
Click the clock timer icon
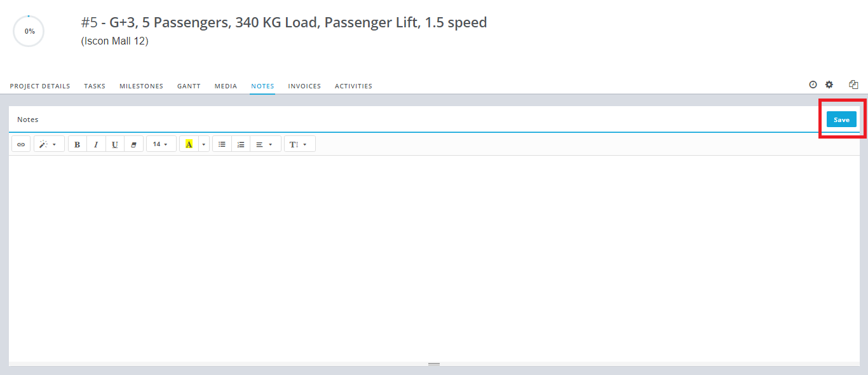click(x=813, y=85)
